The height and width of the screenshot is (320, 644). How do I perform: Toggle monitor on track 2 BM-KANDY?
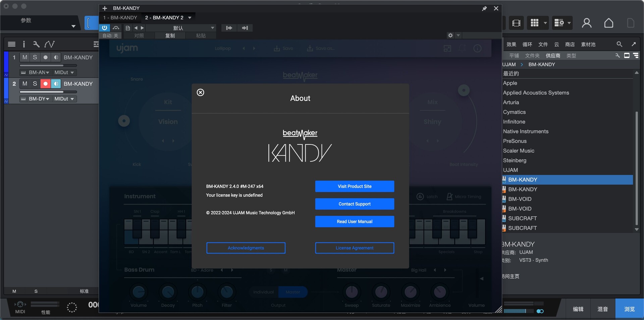click(56, 84)
